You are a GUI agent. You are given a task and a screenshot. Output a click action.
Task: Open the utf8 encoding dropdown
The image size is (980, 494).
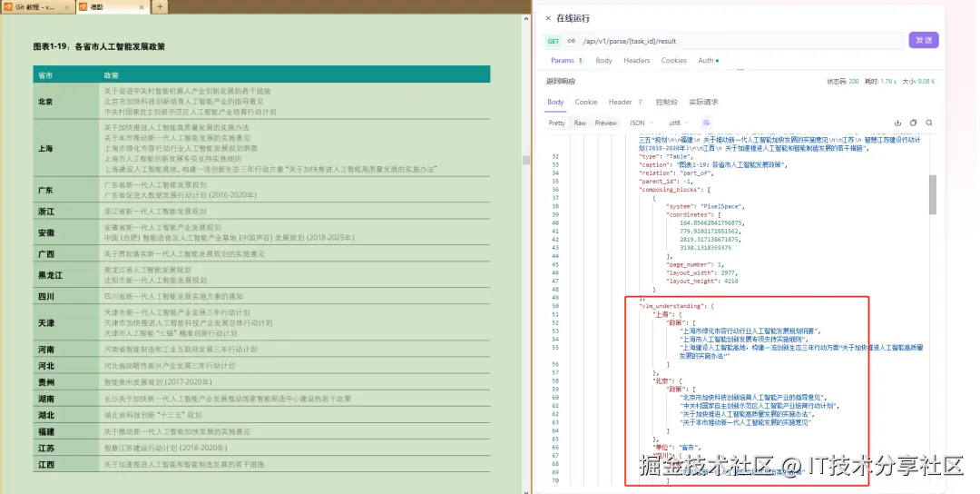(679, 123)
